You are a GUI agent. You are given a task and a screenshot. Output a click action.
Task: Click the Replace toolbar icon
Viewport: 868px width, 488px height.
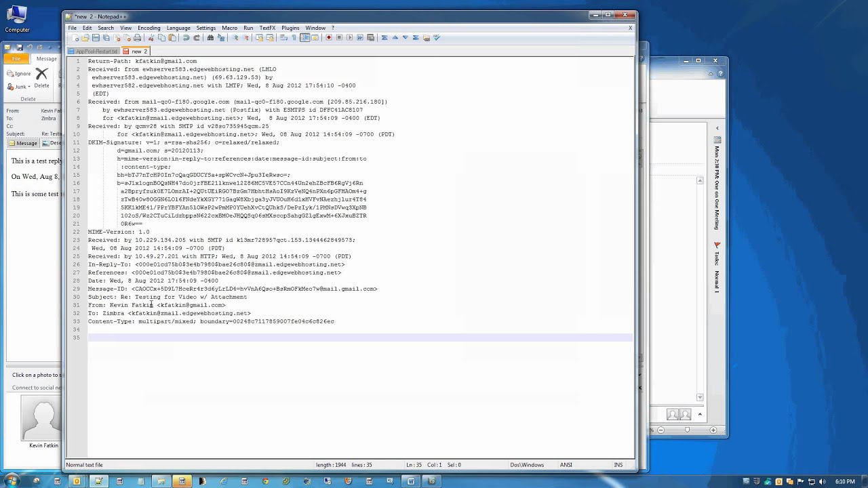[221, 37]
